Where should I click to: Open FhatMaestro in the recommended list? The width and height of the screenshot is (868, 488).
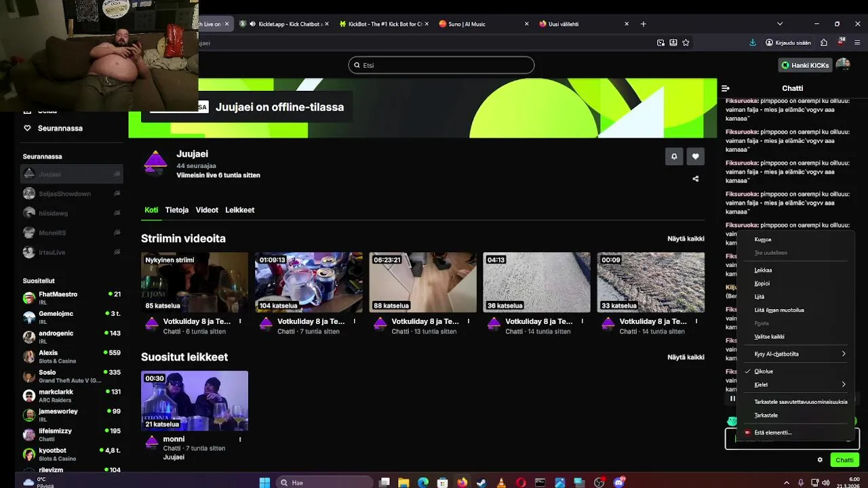[72, 298]
